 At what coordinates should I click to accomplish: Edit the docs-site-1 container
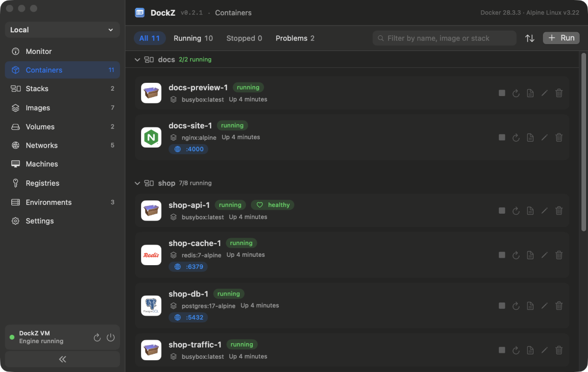tap(544, 137)
